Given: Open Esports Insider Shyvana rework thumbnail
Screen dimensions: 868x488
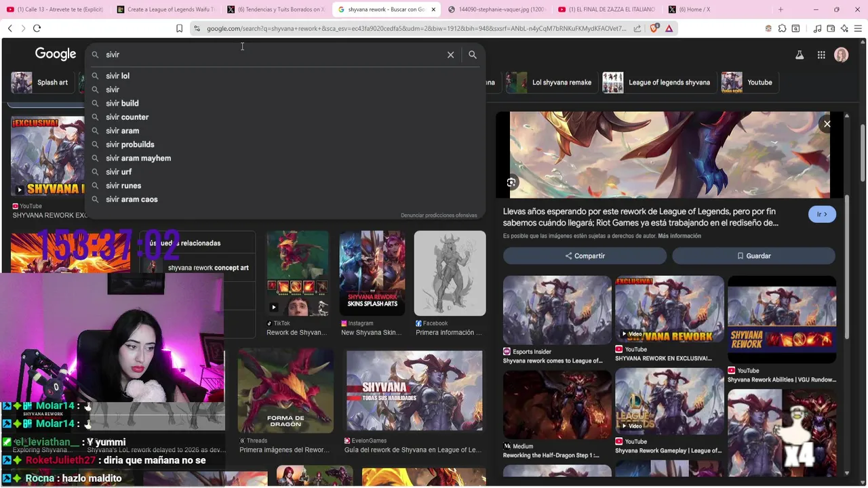Looking at the screenshot, I should click(557, 310).
